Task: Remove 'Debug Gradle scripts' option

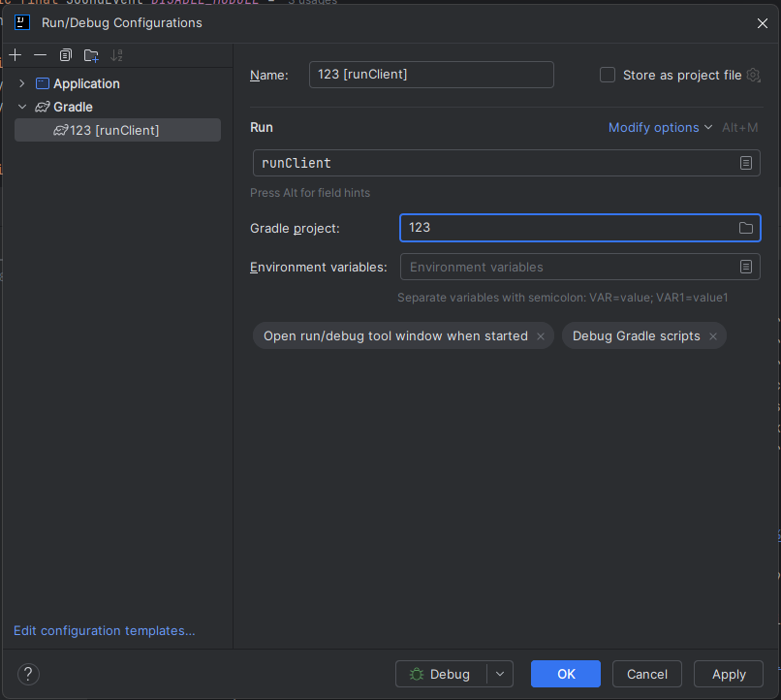Action: tap(713, 336)
